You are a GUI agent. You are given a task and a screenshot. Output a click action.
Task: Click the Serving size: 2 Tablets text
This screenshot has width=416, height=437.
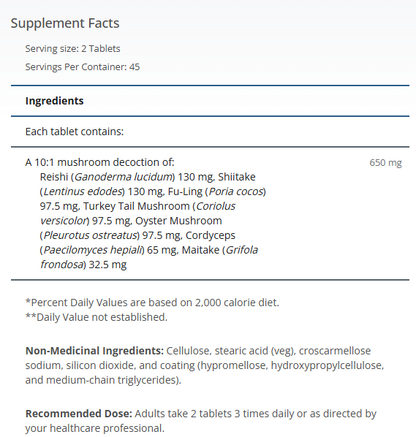(73, 49)
